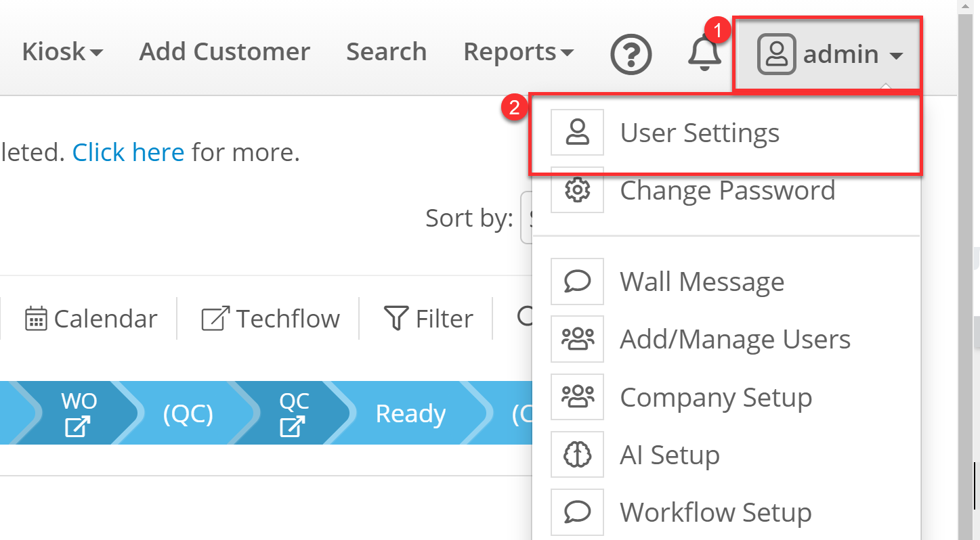Image resolution: width=980 pixels, height=540 pixels.
Task: Open the WO external link stage
Action: [79, 414]
